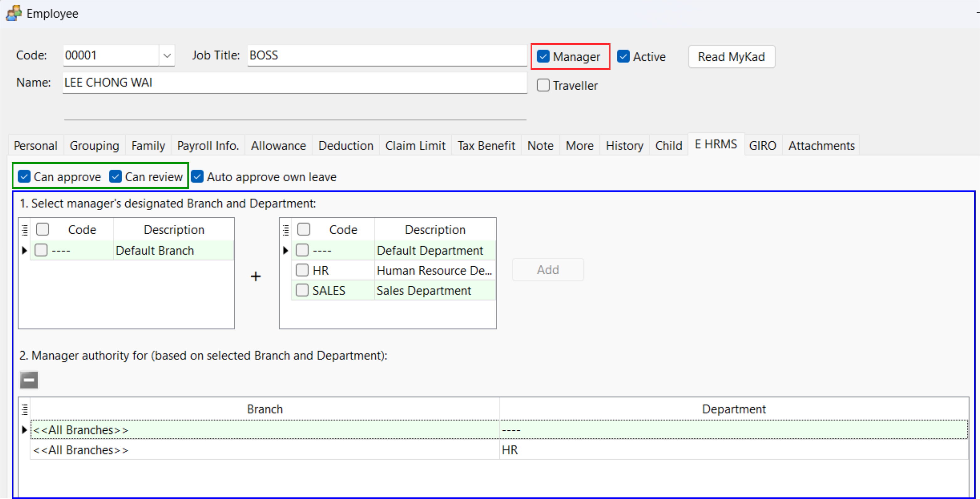Uncheck the Manager checkbox
This screenshot has height=499, width=980.
point(543,56)
